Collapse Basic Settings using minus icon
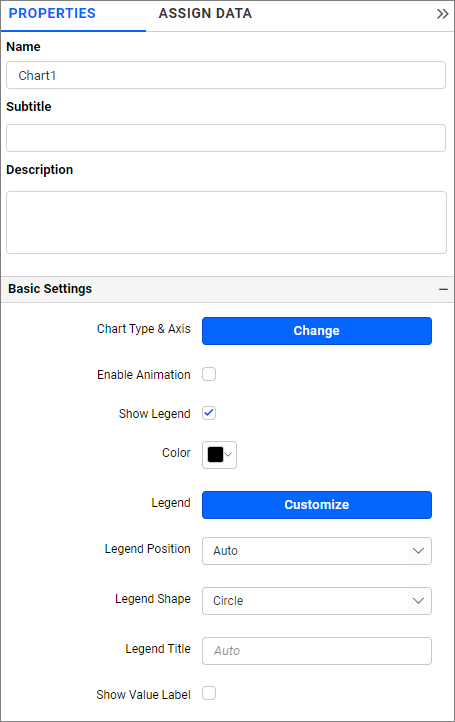This screenshot has height=722, width=455. pos(443,289)
